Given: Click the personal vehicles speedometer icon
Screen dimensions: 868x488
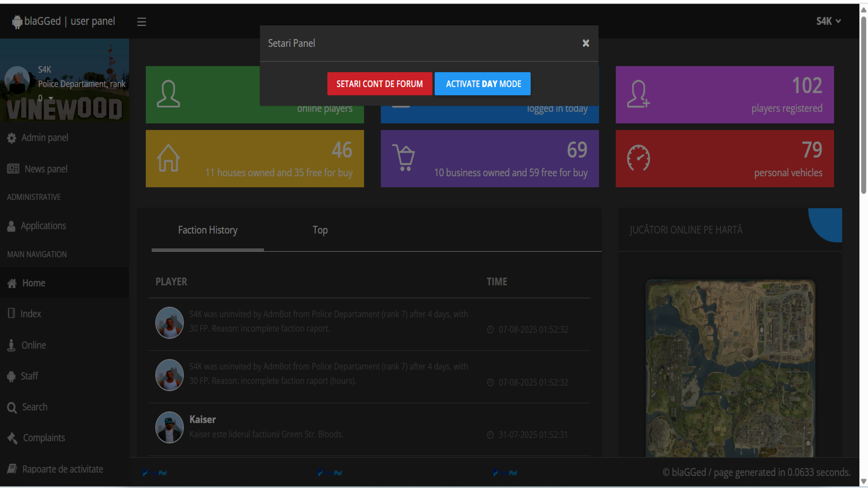Looking at the screenshot, I should [638, 158].
